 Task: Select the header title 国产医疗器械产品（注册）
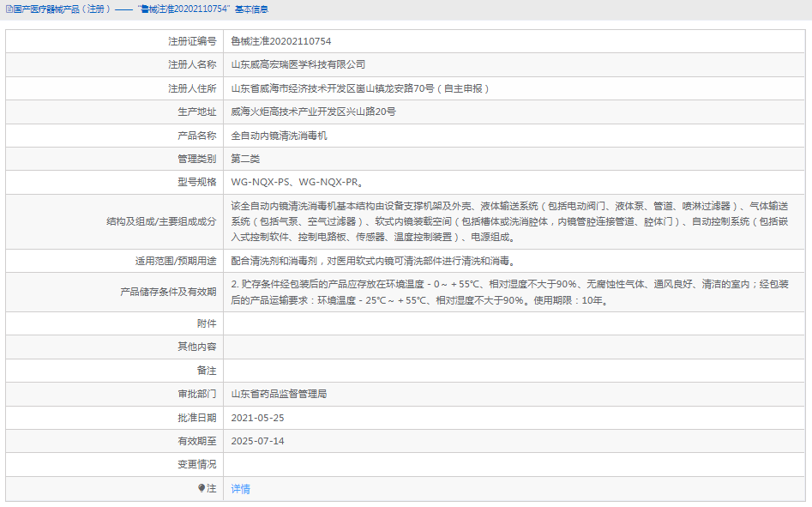(x=62, y=9)
